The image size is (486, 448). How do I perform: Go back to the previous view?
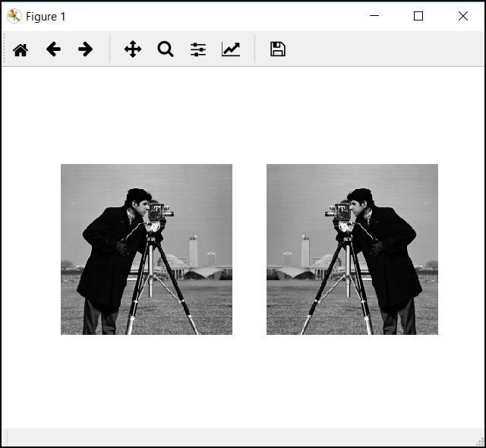click(53, 49)
